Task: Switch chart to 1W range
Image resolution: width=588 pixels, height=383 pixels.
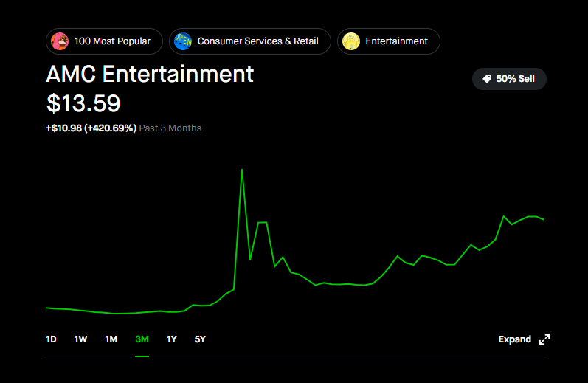Action: click(x=80, y=339)
